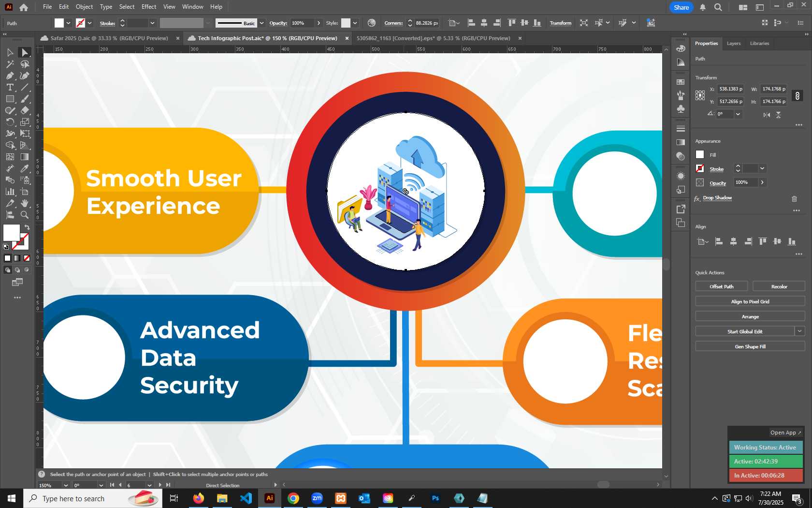
Task: Select the Selection tool (black arrow)
Action: [x=10, y=52]
